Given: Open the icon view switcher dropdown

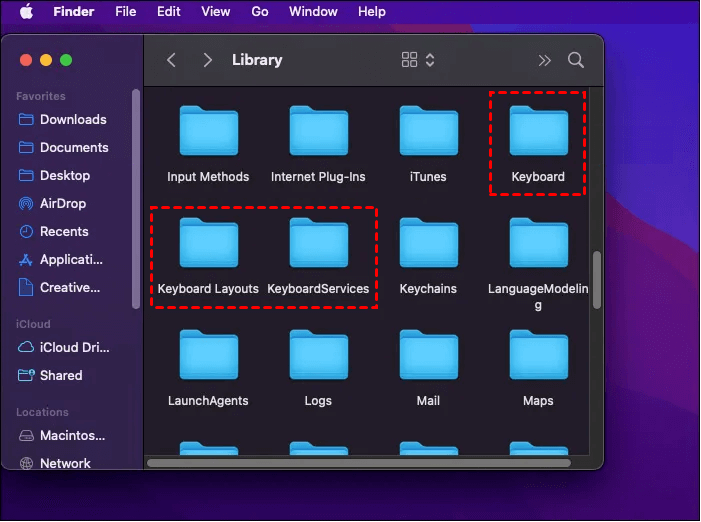Looking at the screenshot, I should click(418, 60).
